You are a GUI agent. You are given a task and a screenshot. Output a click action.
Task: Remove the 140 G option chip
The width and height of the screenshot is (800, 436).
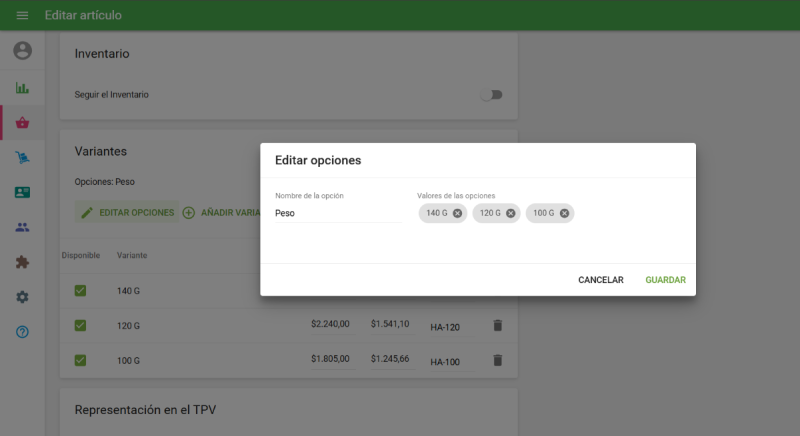[458, 213]
